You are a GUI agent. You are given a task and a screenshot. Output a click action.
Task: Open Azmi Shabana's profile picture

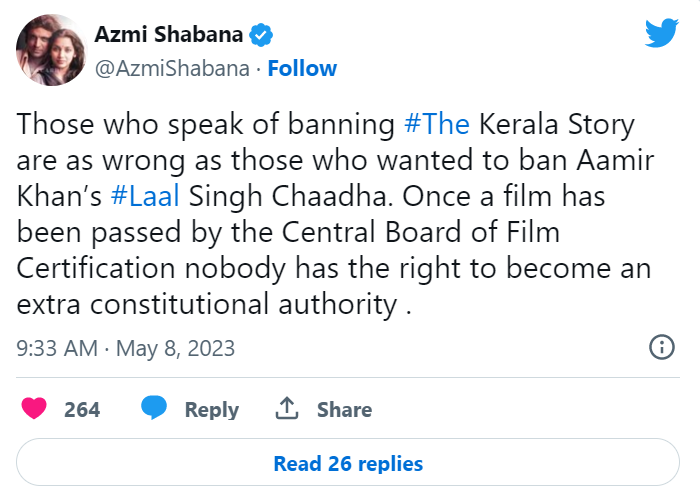tap(50, 50)
